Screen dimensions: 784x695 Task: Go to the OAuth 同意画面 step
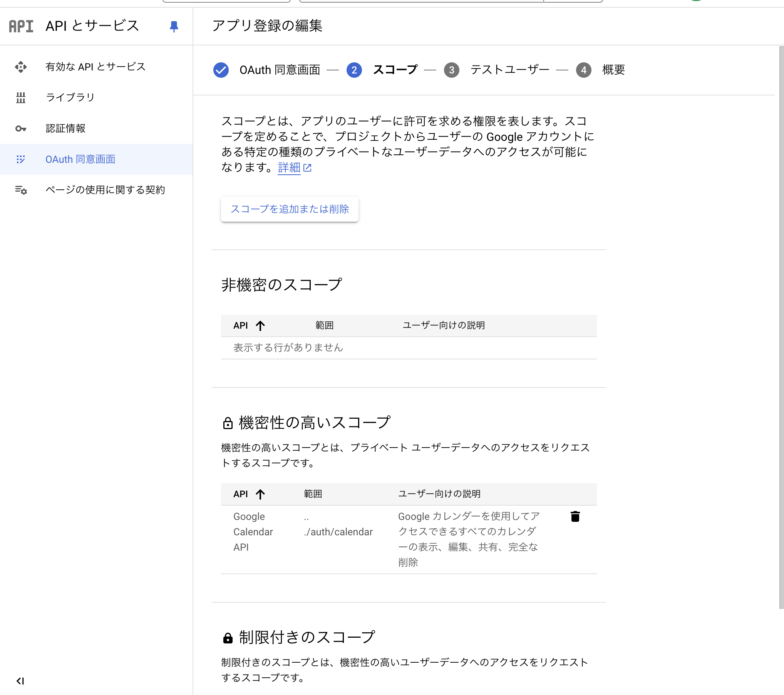[x=280, y=70]
